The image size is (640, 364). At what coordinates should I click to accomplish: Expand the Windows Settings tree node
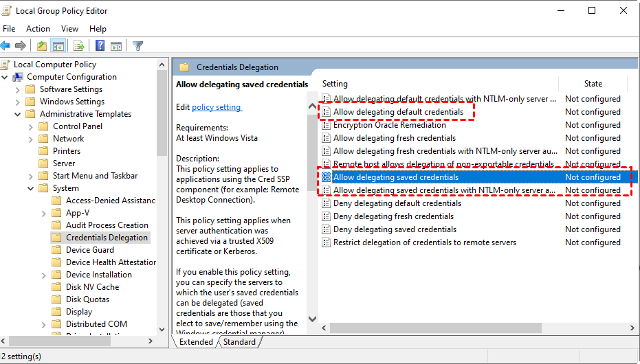(19, 102)
